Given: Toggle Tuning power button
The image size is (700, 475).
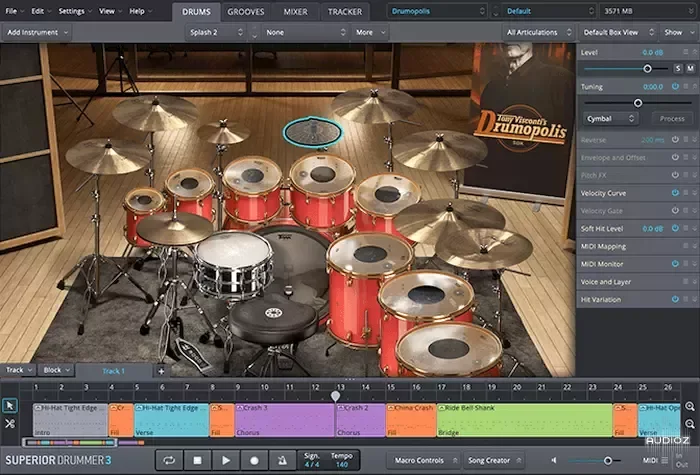Looking at the screenshot, I should coord(675,86).
